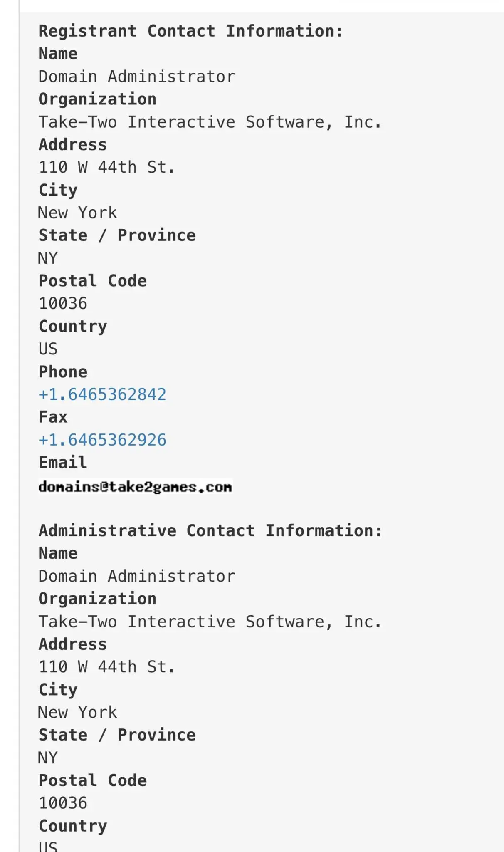Click the registrant country value US
This screenshot has width=504, height=852.
click(x=48, y=349)
